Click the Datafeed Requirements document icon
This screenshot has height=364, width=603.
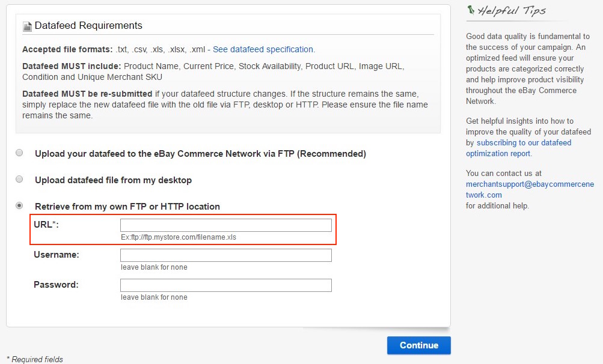27,26
